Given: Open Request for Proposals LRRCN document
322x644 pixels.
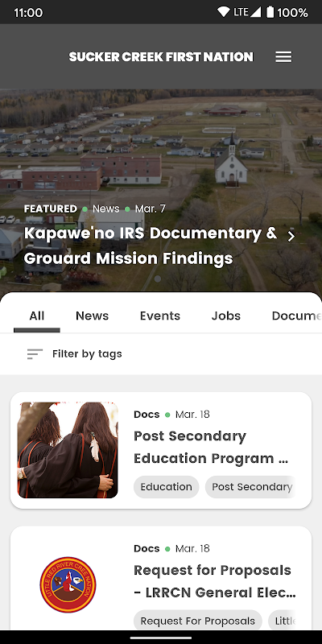Looking at the screenshot, I should click(161, 578).
